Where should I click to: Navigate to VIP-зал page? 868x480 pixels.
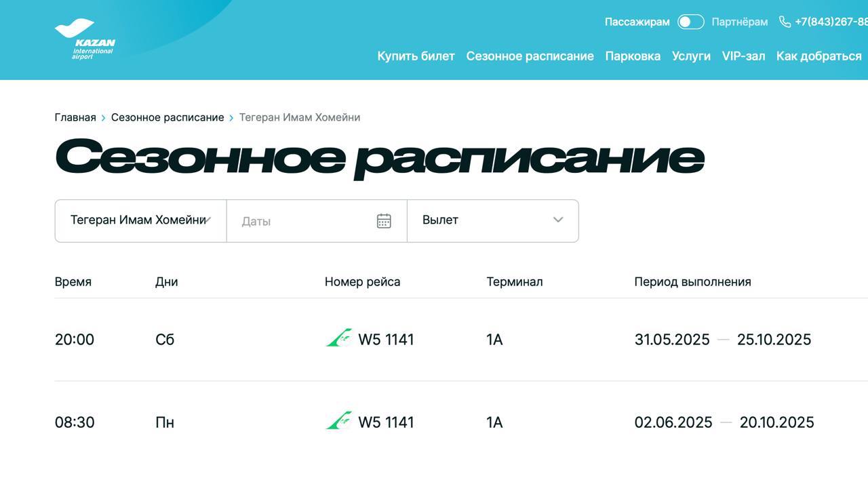(743, 56)
